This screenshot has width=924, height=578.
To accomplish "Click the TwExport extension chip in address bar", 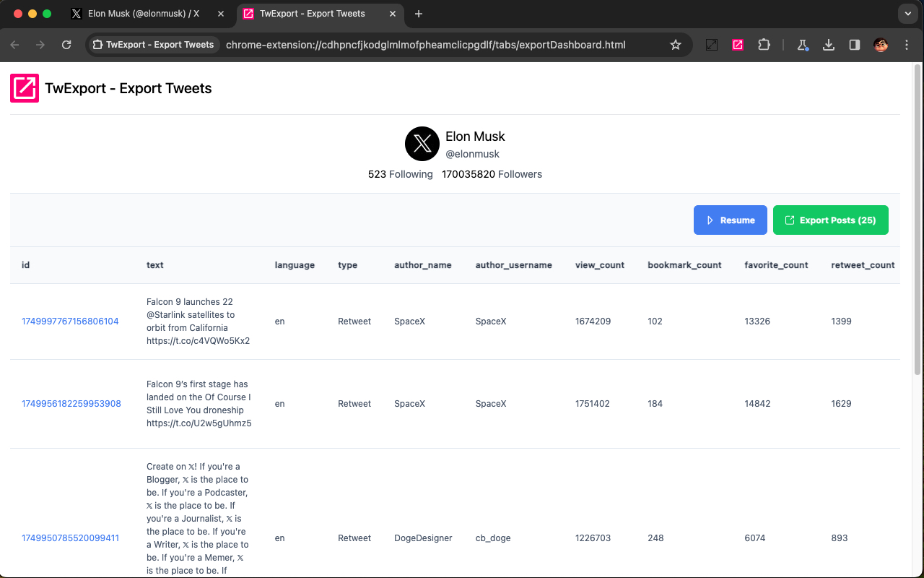I will point(154,45).
